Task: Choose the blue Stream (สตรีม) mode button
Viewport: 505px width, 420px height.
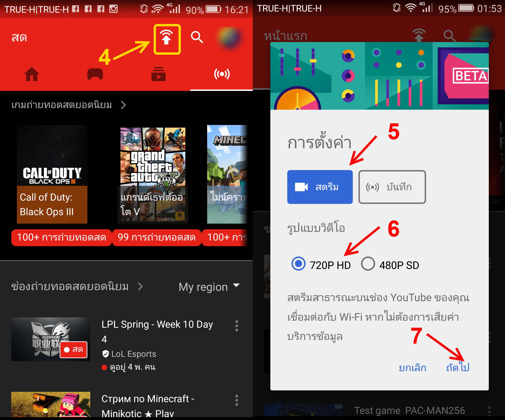Action: point(320,187)
